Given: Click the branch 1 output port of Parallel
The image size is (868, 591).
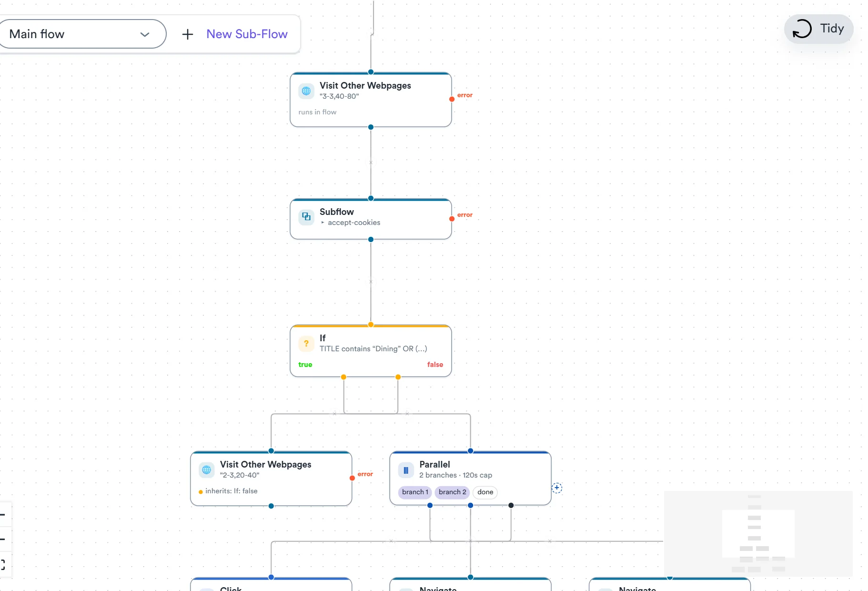Looking at the screenshot, I should 430,505.
